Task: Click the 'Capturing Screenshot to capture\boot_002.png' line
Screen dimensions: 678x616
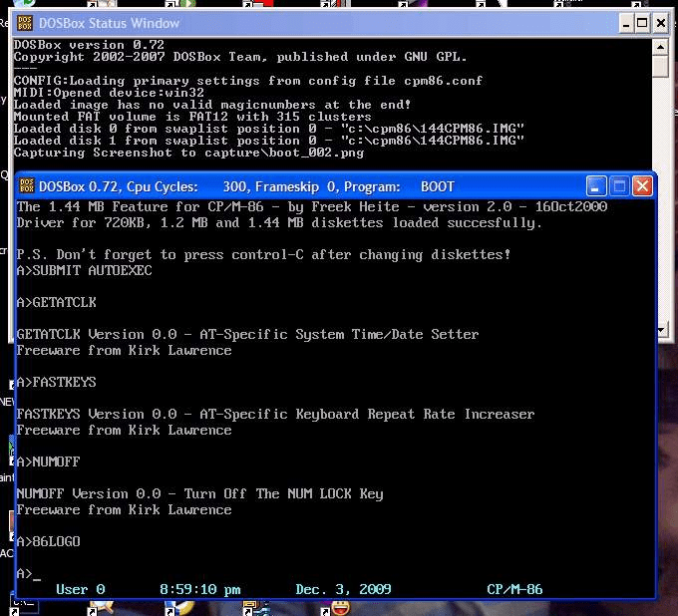Action: (x=189, y=153)
